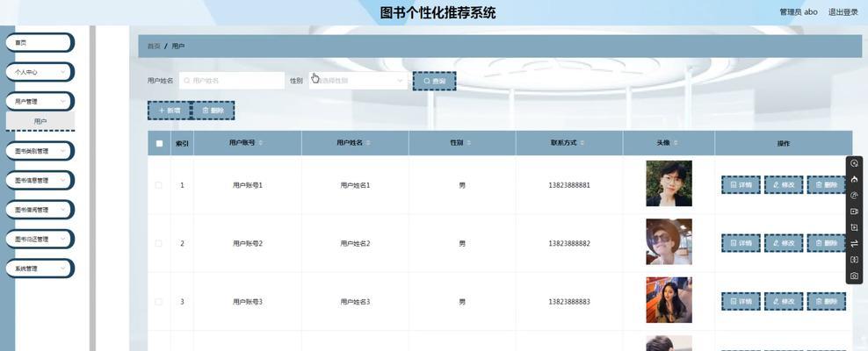The width and height of the screenshot is (868, 351).
Task: Click the phone number 13823888881
Action: click(569, 185)
